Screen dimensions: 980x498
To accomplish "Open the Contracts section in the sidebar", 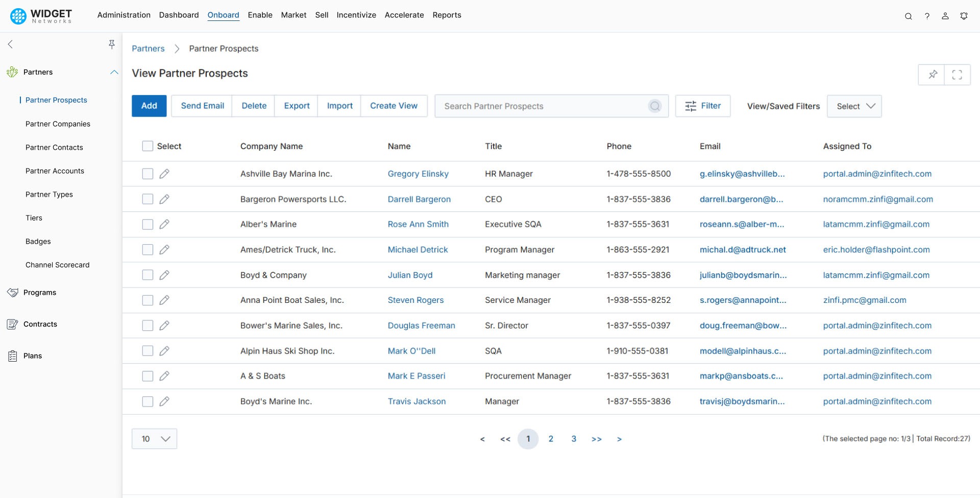I will [40, 324].
